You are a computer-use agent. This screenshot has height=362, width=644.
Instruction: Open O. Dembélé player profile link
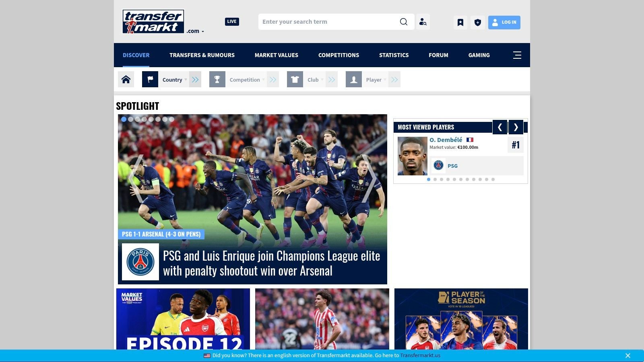coord(446,140)
